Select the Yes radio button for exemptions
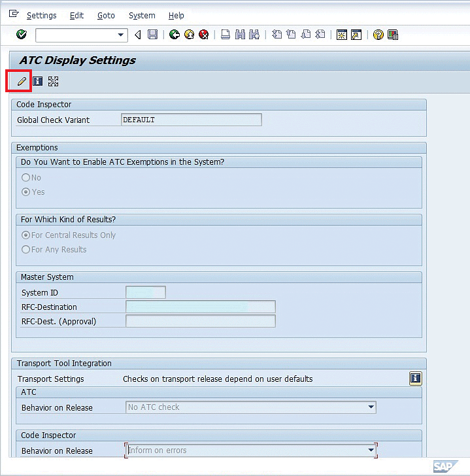This screenshot has height=476, width=470. (26, 192)
